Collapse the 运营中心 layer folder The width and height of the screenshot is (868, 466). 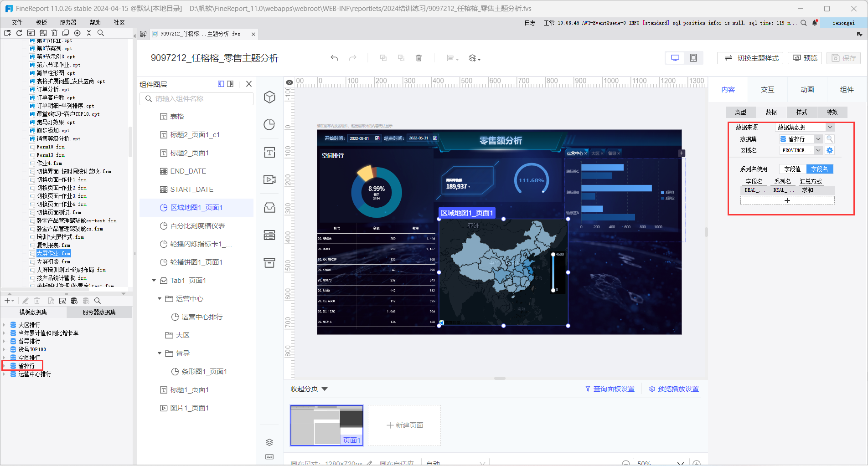click(160, 299)
